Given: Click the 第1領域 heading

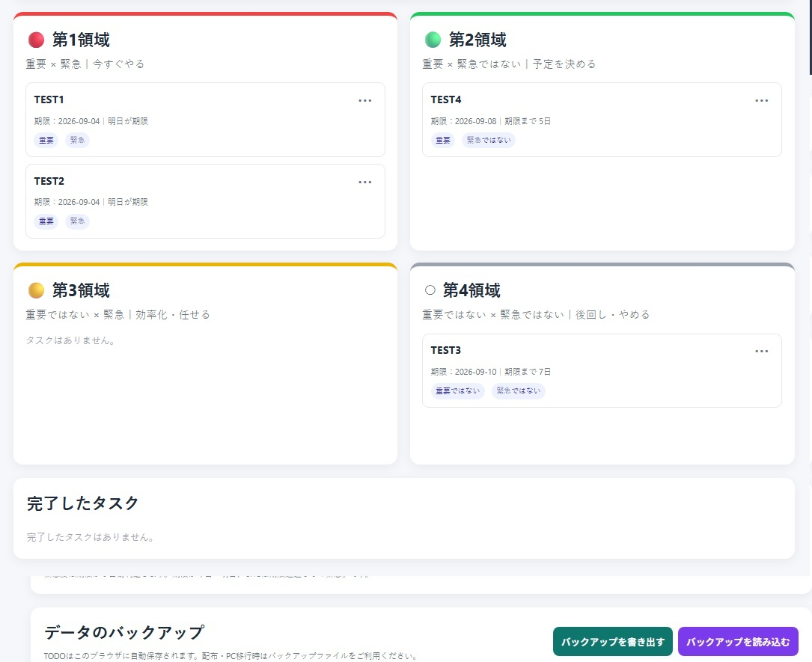Looking at the screenshot, I should (81, 40).
